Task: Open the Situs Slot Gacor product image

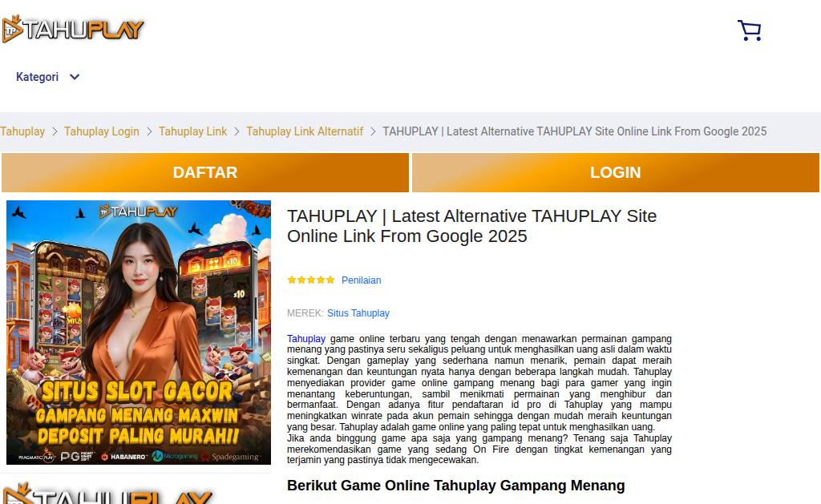Action: [x=139, y=333]
